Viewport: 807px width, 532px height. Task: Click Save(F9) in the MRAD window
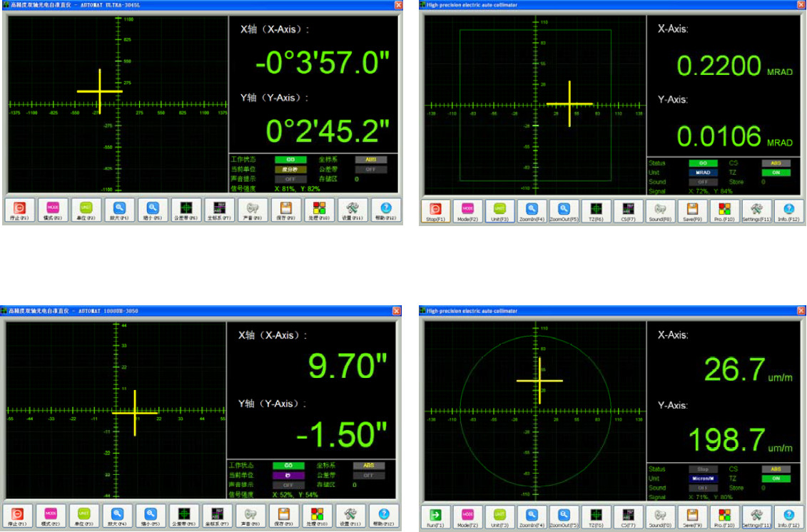click(691, 210)
